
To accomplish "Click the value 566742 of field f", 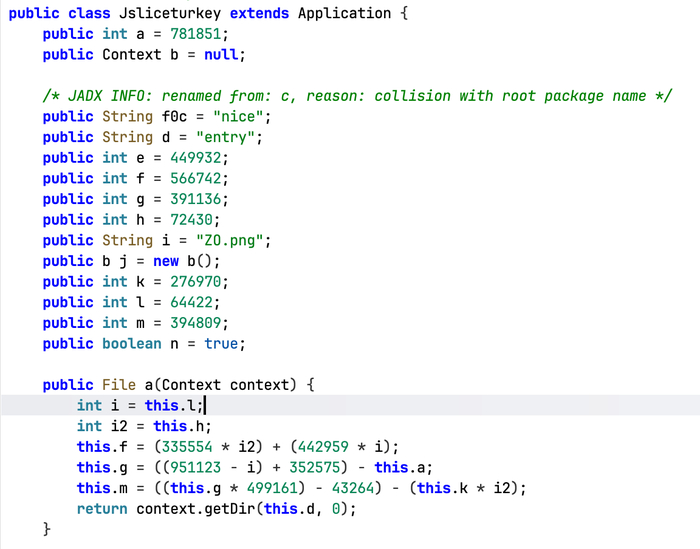I will pos(196,178).
